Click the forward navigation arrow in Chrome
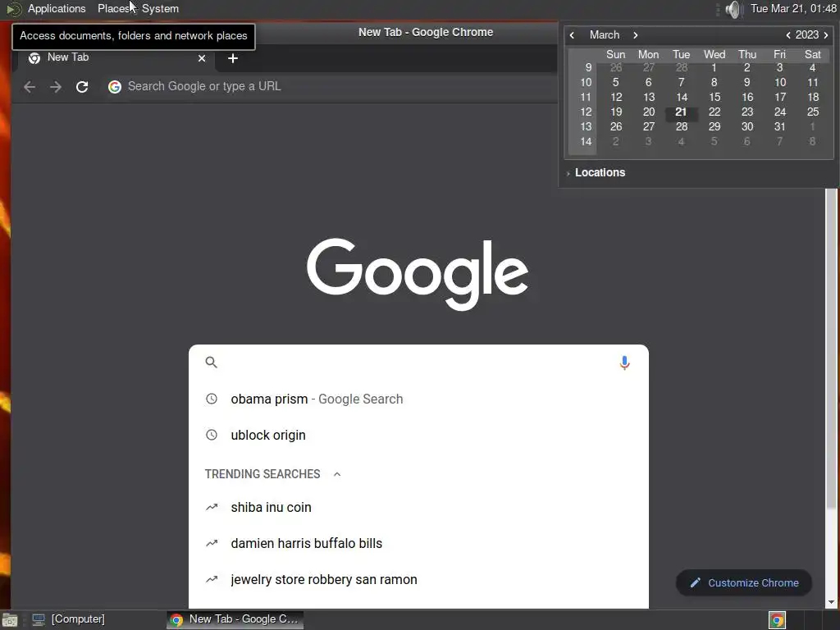Image resolution: width=840 pixels, height=630 pixels. click(56, 87)
